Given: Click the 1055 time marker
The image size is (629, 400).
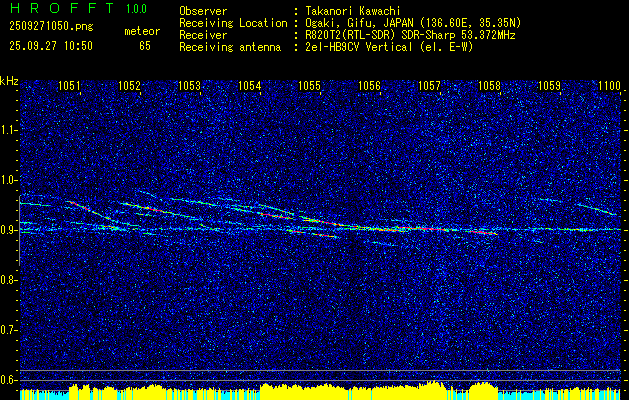Looking at the screenshot, I should point(310,85).
